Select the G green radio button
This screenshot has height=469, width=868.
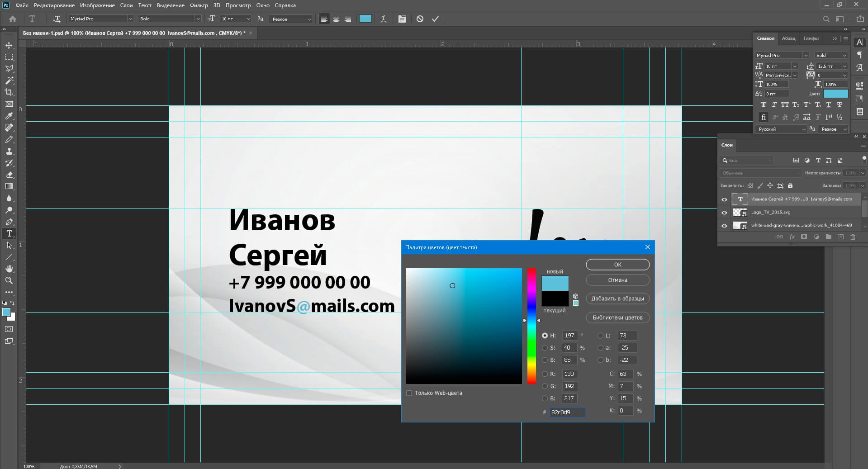[545, 386]
